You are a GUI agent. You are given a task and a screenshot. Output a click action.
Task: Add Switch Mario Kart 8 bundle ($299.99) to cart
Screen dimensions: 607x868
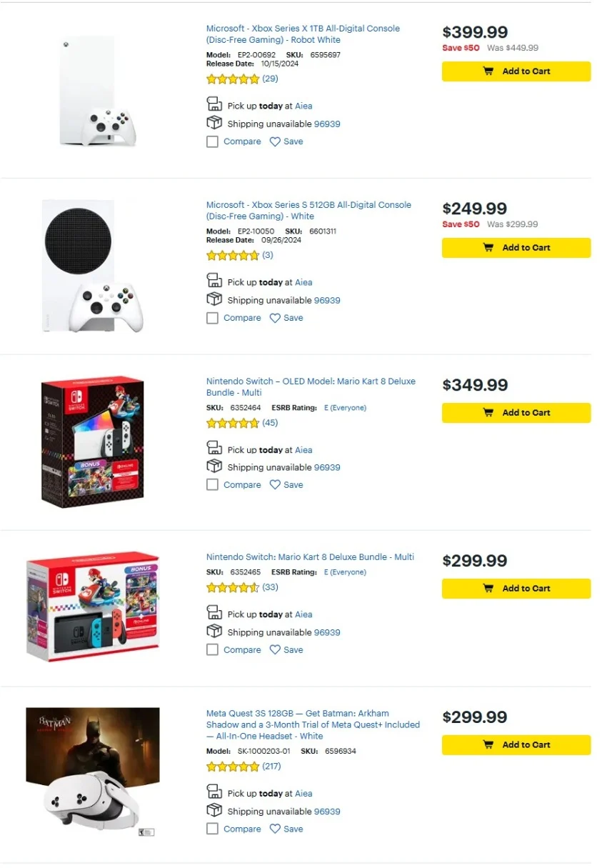(x=516, y=589)
